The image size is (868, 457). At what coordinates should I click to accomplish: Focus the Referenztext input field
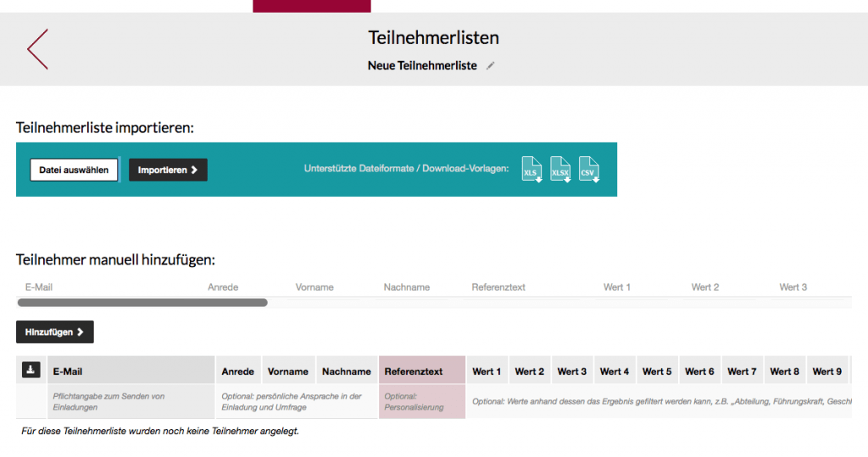coord(529,287)
